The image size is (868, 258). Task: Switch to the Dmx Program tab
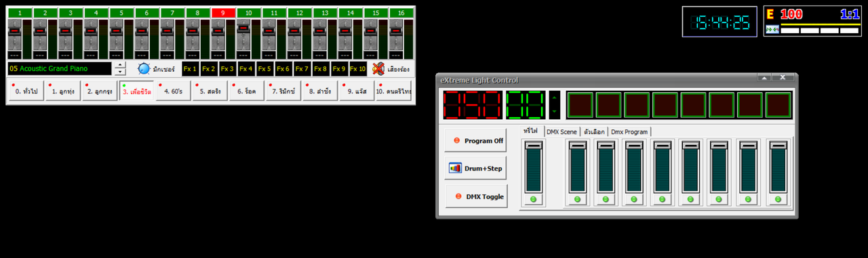click(x=629, y=131)
